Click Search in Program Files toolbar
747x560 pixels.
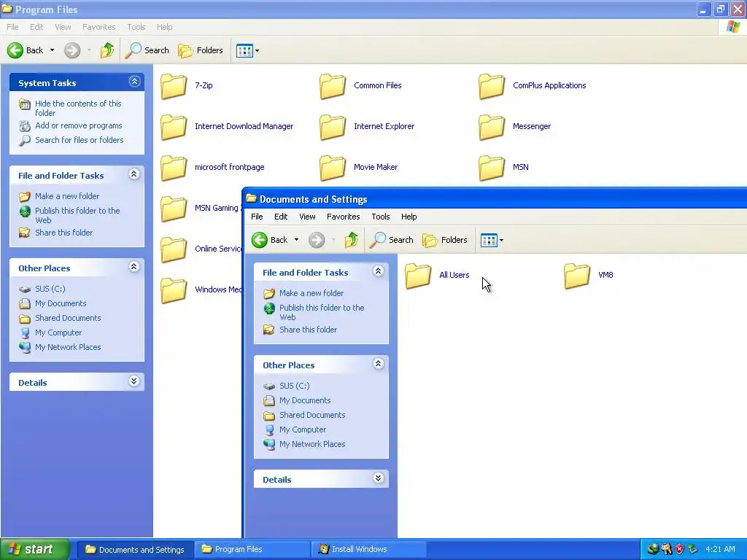[147, 50]
